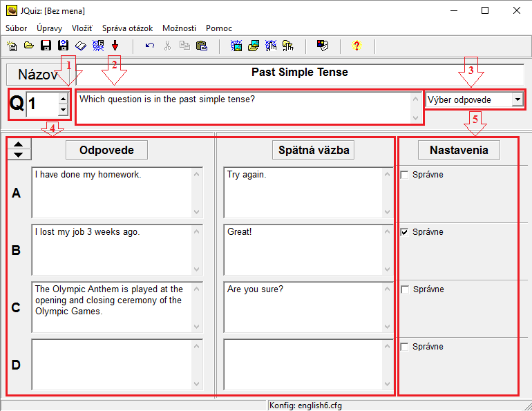Click the new file toolbar icon
532x411 pixels.
point(12,46)
